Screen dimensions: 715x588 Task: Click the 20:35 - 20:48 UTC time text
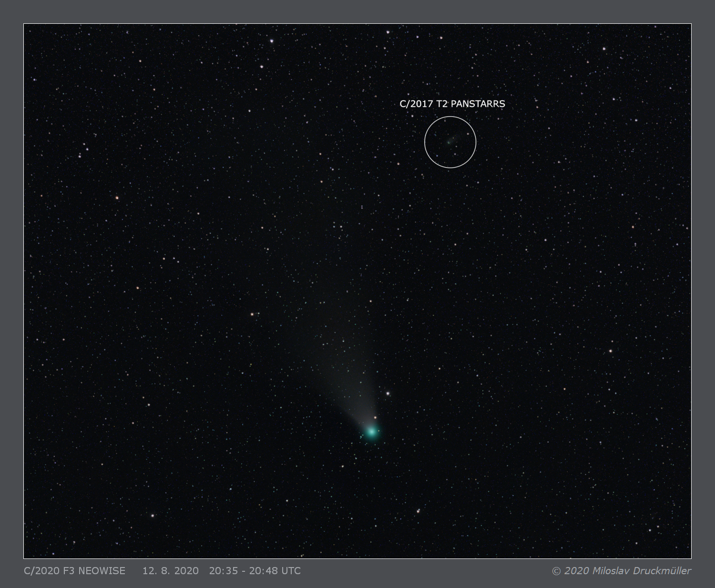point(255,571)
